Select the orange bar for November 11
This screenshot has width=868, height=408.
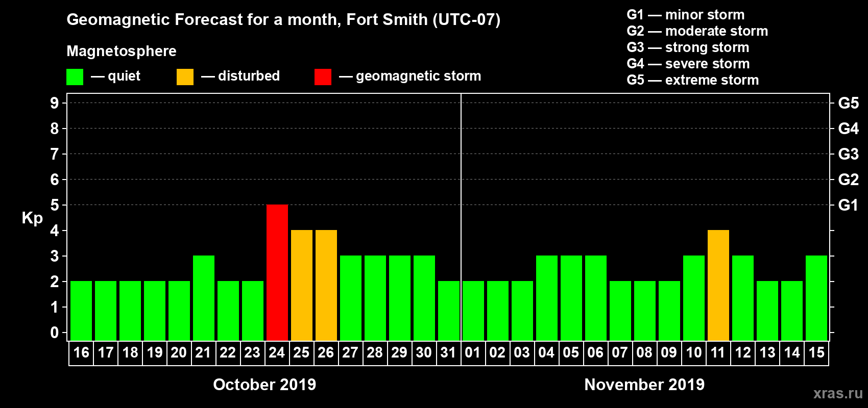pos(718,286)
